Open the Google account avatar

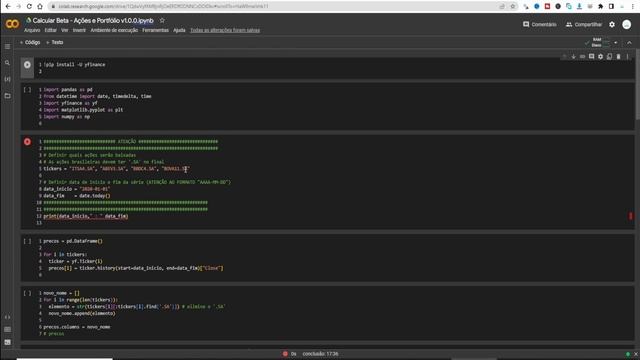click(627, 24)
